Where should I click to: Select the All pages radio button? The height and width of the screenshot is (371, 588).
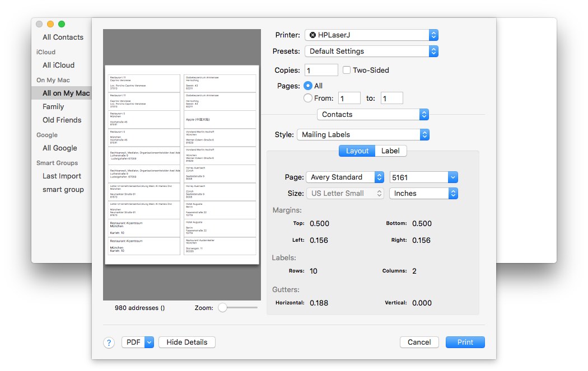point(307,86)
